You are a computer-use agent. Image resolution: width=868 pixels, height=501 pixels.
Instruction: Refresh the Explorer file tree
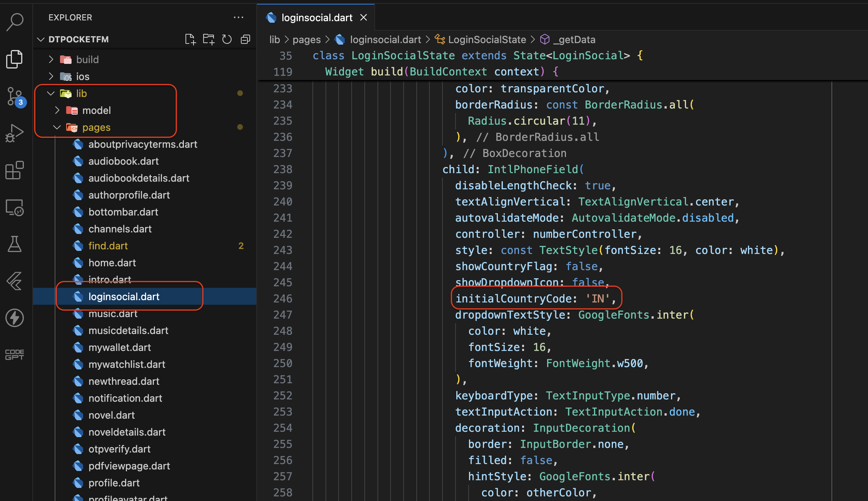(227, 39)
